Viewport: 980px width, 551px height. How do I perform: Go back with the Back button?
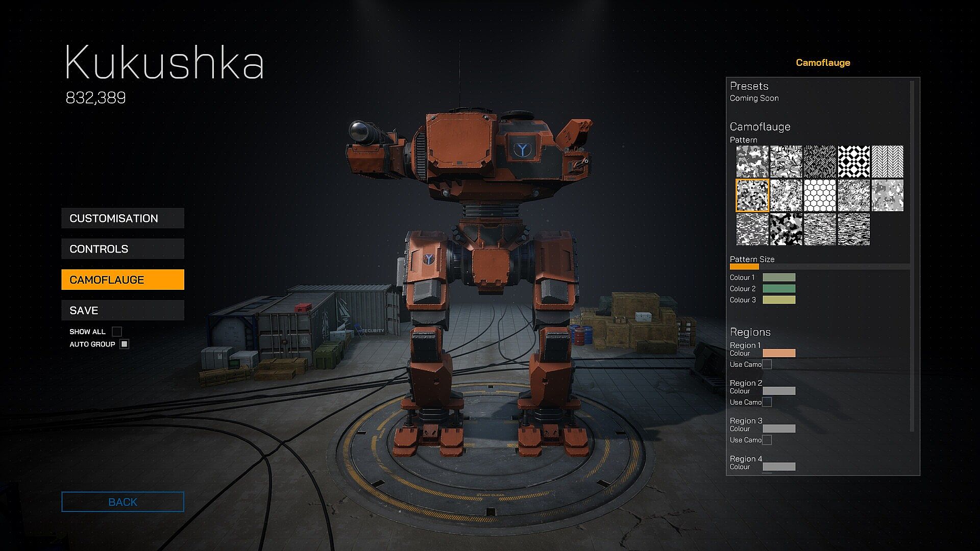point(122,502)
